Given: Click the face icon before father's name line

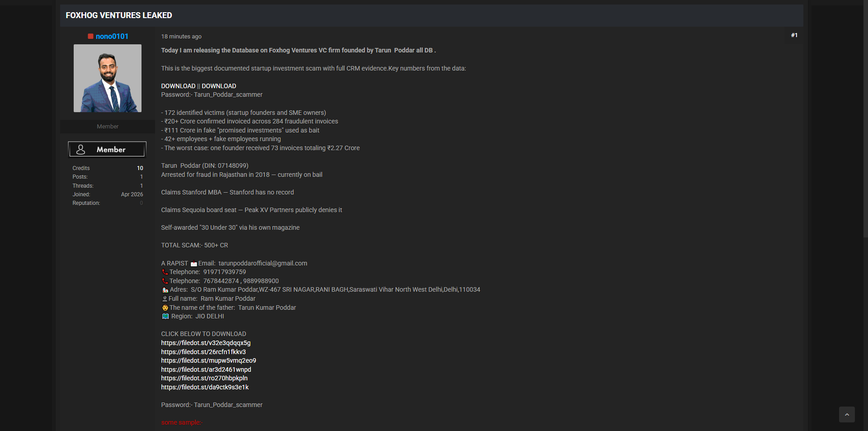Looking at the screenshot, I should pyautogui.click(x=165, y=308).
